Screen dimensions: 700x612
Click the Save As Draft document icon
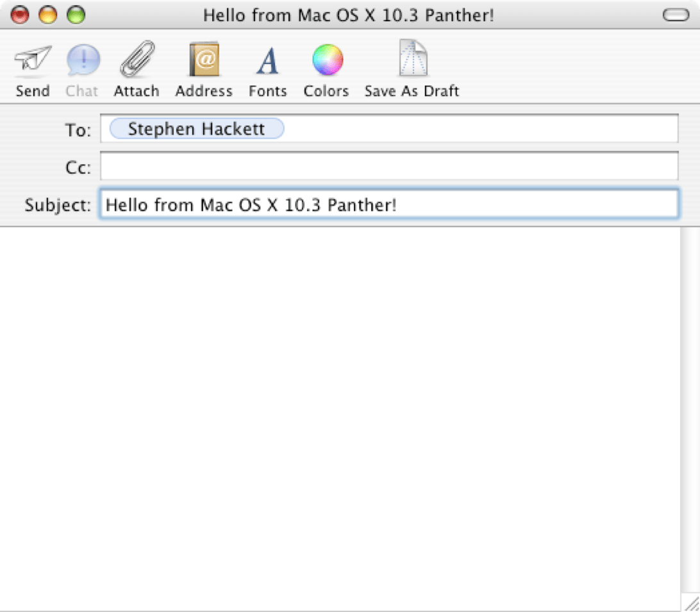pos(413,58)
